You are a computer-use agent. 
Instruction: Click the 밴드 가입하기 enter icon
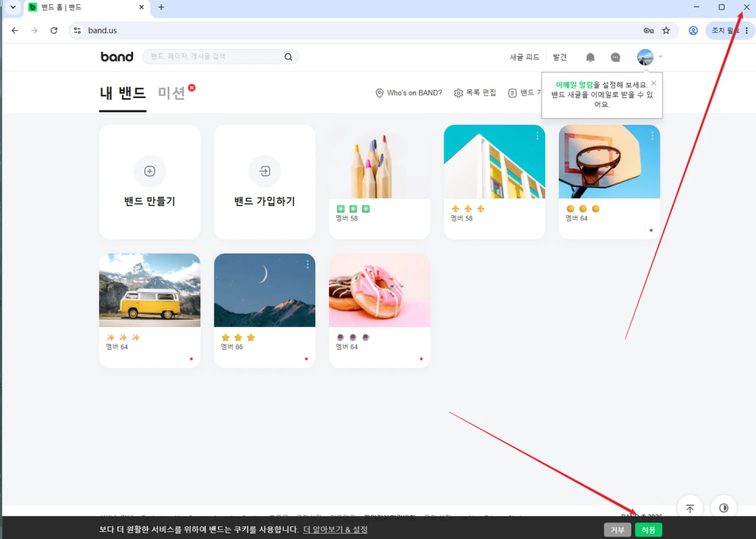click(x=265, y=171)
